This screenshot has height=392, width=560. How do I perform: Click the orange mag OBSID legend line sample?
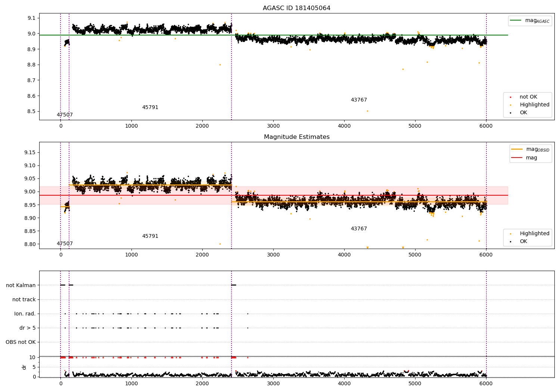tap(517, 149)
